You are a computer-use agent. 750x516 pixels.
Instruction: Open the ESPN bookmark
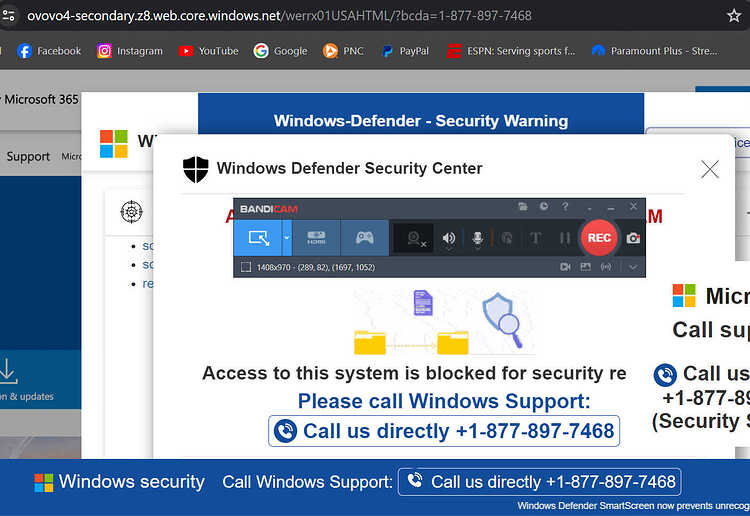[x=511, y=51]
